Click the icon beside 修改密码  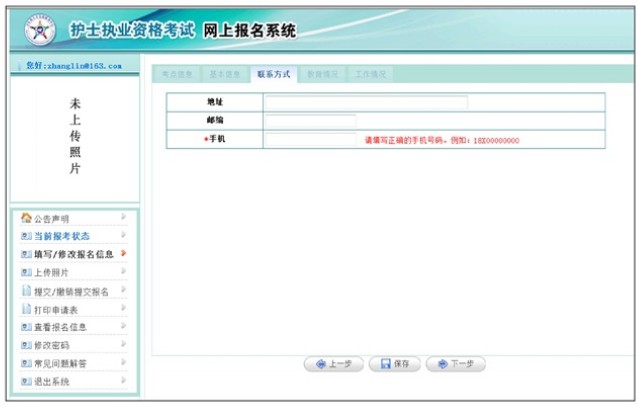click(x=26, y=345)
